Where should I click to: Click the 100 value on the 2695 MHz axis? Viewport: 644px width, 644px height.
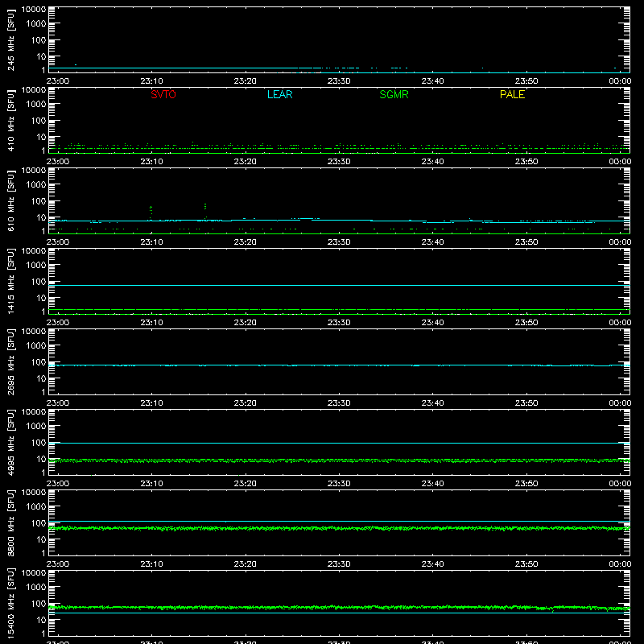[x=39, y=362]
